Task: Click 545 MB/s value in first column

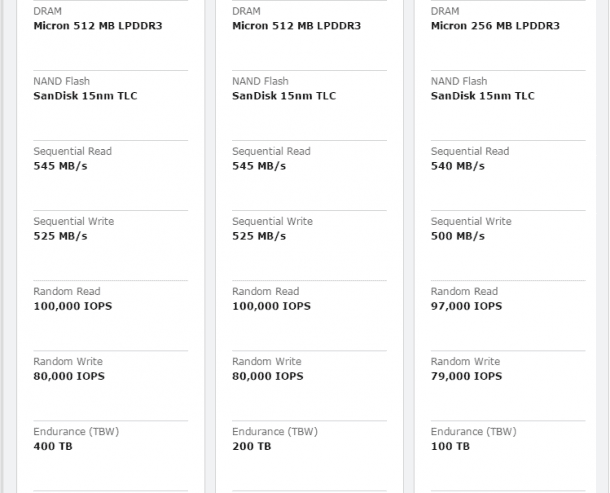Action: [x=60, y=166]
